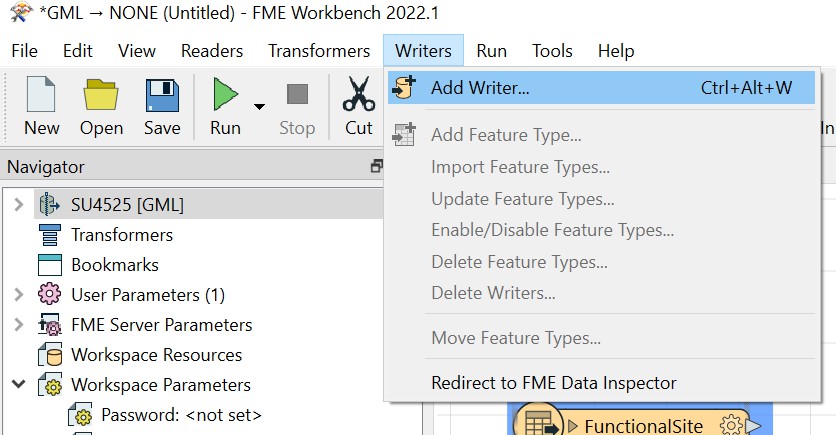
Task: Click the Workspace Parameters icon
Action: [x=50, y=384]
